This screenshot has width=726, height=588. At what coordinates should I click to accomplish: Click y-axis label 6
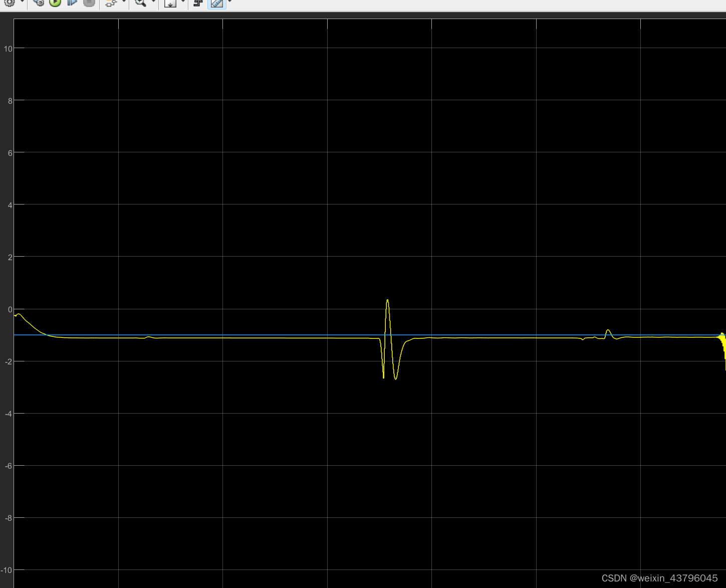[10, 153]
